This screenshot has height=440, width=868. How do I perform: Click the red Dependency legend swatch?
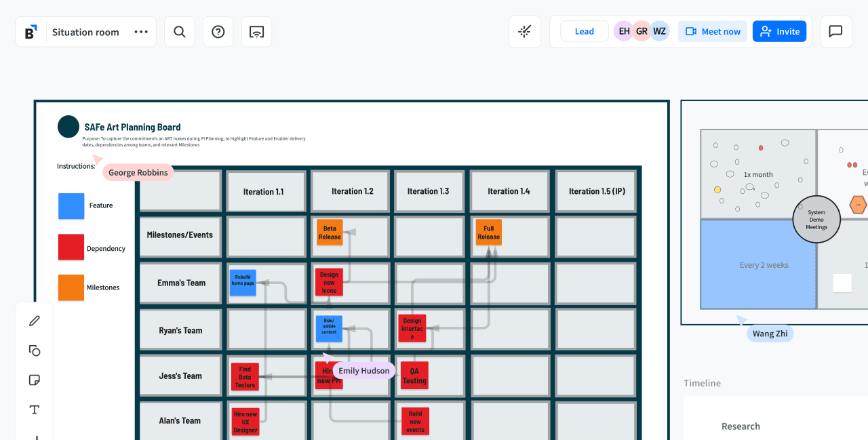coord(71,247)
